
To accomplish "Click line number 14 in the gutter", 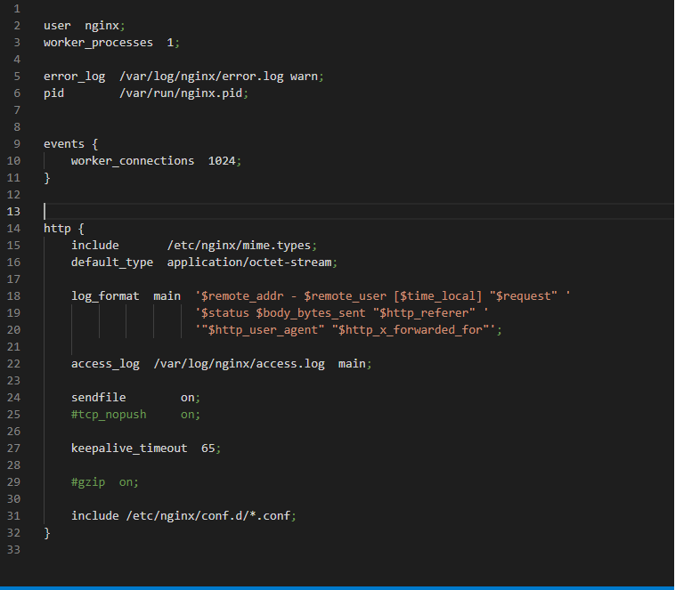I will (13, 229).
